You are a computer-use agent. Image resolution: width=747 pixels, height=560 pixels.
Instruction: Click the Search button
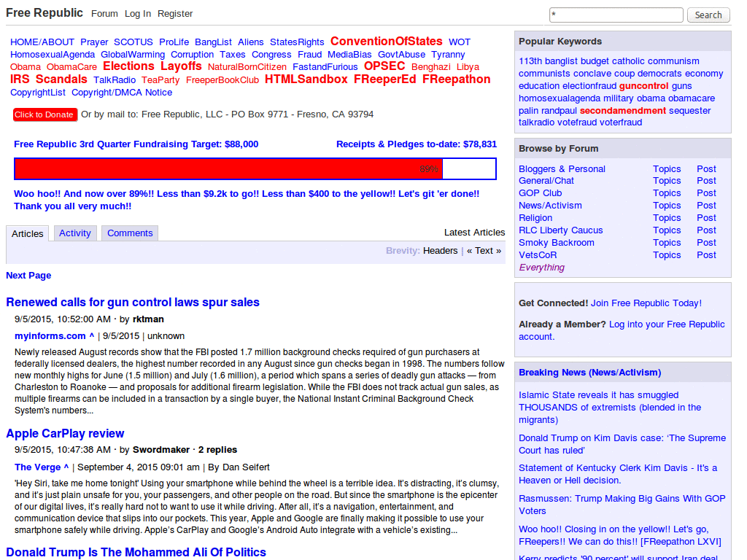point(708,15)
